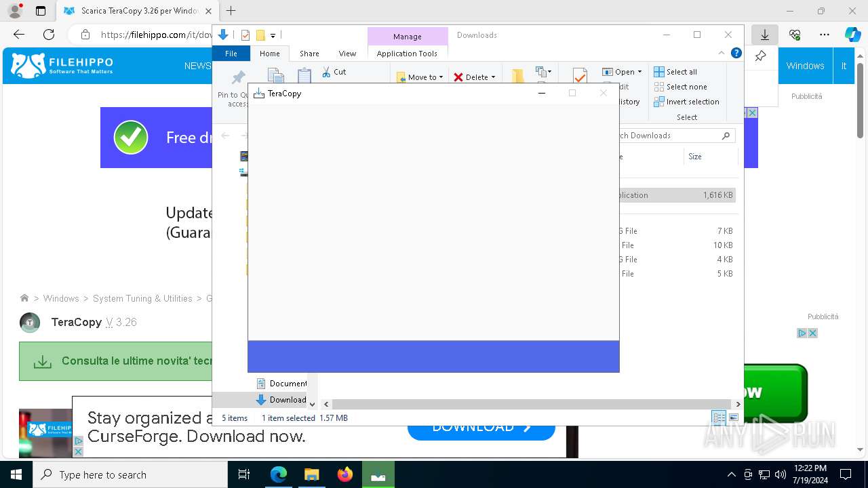This screenshot has width=868, height=488.
Task: Click Invert selection in Explorer ribbon
Action: 686,102
